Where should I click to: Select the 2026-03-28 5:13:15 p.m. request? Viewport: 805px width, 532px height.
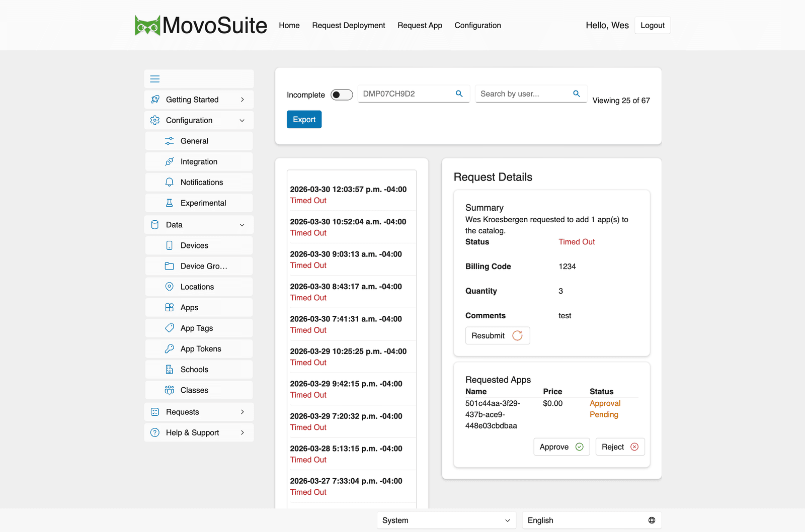click(x=352, y=454)
